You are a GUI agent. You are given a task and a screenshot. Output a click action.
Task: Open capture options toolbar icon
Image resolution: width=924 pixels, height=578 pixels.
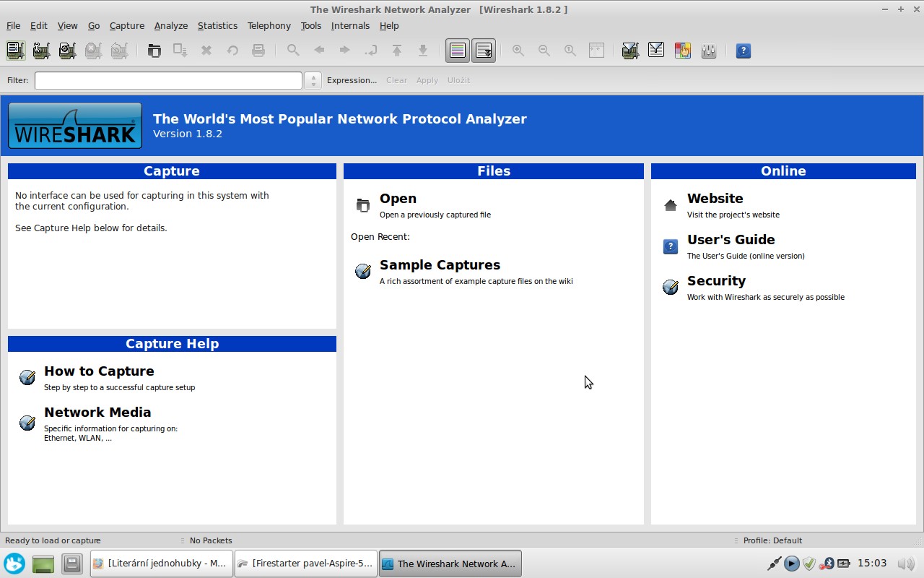(x=41, y=51)
